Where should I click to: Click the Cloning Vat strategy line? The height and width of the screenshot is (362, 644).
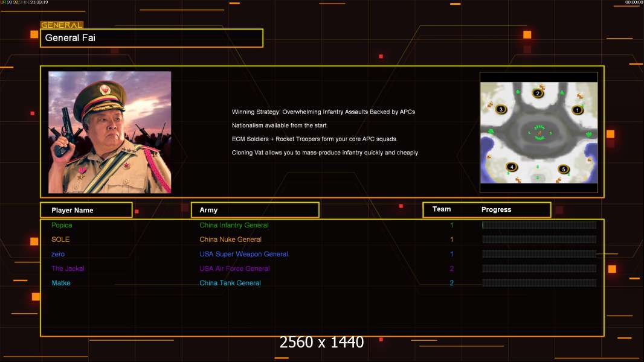point(326,153)
